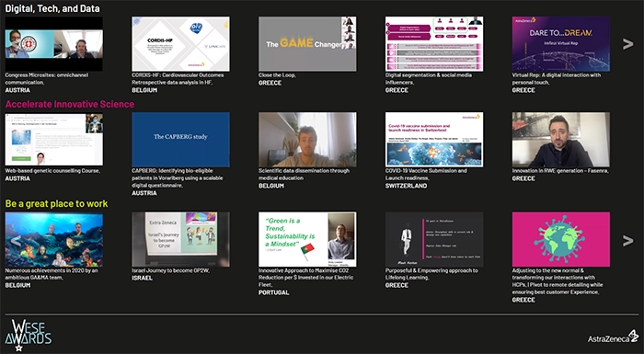Open the Digital segmentation video thumbnail

(434, 44)
